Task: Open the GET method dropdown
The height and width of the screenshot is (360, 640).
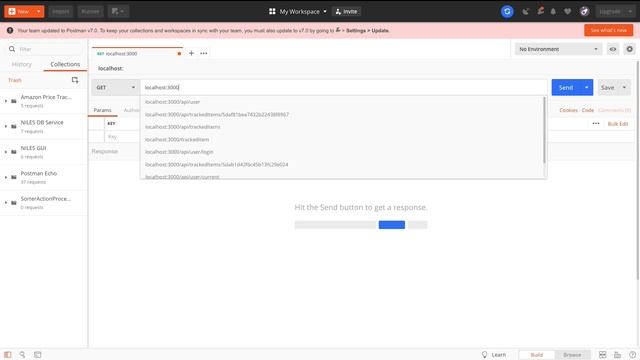Action: click(x=116, y=87)
